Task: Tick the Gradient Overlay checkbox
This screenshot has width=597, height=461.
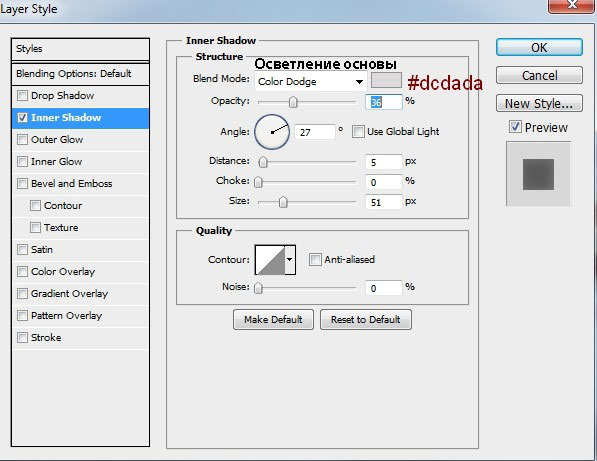Action: coord(22,294)
